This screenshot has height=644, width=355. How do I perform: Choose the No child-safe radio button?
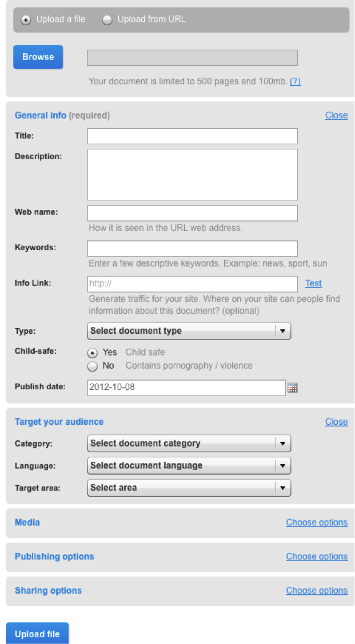93,366
